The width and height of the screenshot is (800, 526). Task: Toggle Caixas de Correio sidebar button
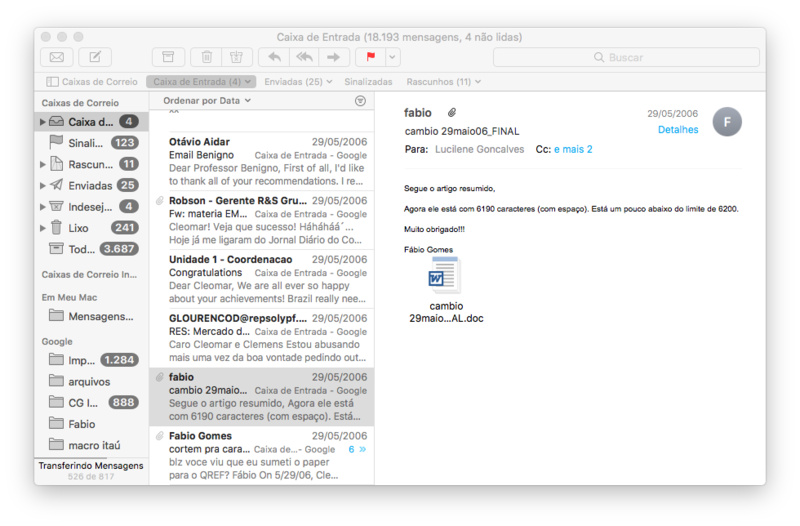tap(92, 82)
